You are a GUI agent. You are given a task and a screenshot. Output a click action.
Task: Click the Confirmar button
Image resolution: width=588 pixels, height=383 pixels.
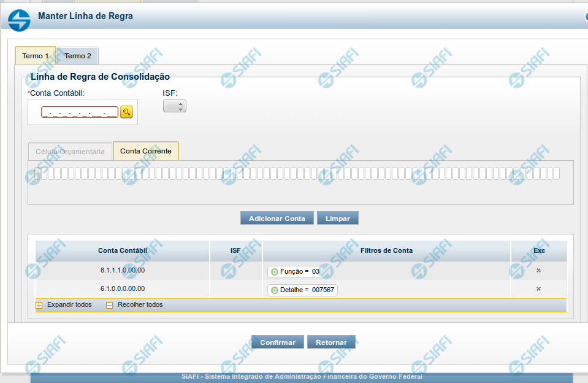click(x=277, y=342)
